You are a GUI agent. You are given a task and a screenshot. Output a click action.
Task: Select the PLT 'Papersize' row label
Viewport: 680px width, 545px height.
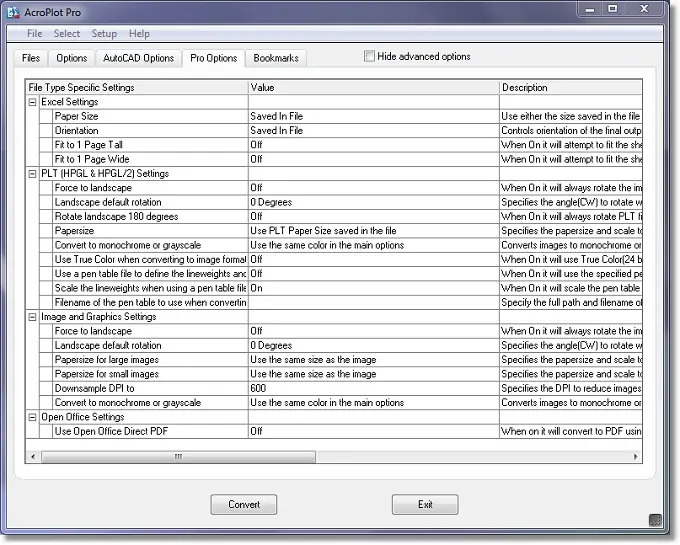(x=74, y=231)
